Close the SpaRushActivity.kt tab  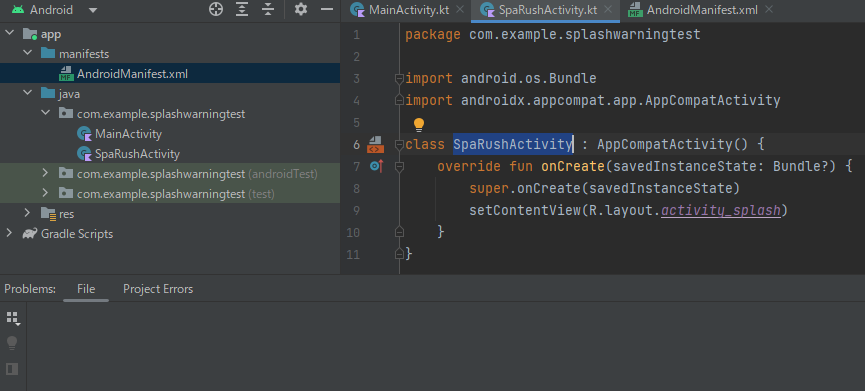pos(608,10)
